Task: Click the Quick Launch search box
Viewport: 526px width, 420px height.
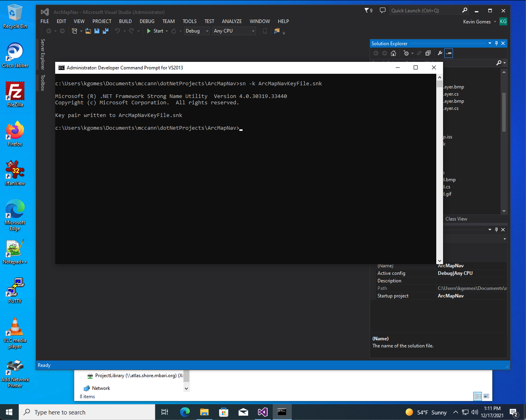Action: point(425,10)
